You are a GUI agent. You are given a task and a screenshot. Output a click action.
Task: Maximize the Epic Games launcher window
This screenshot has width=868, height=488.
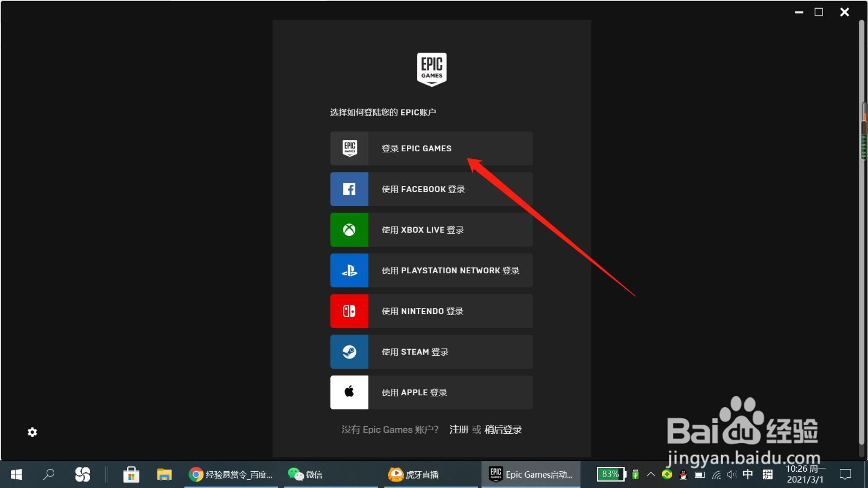pyautogui.click(x=819, y=12)
